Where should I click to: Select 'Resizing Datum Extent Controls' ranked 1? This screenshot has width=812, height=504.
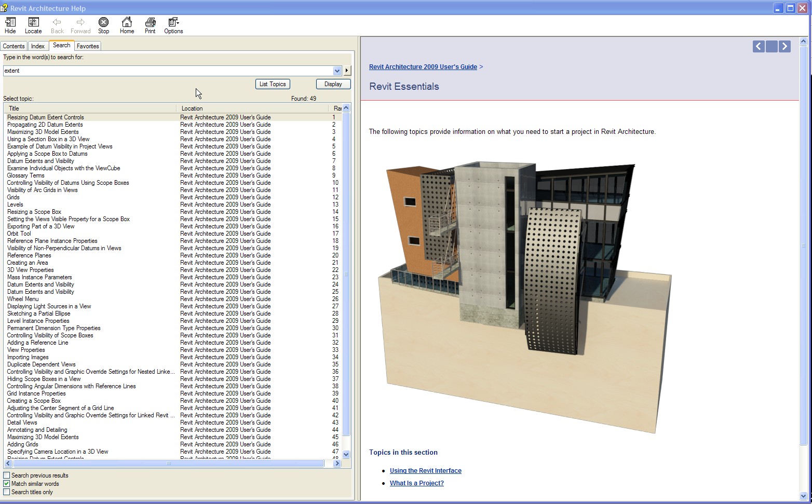pos(173,117)
